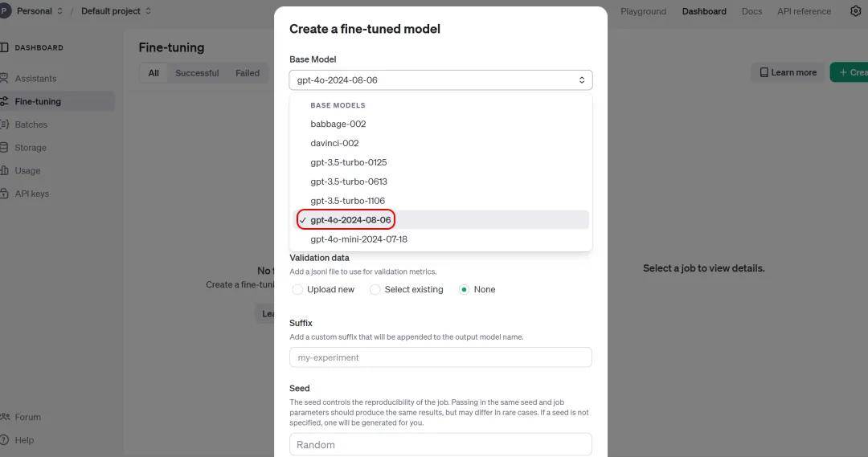Click the Personal profile avatar
This screenshot has height=457, width=868.
(5, 11)
